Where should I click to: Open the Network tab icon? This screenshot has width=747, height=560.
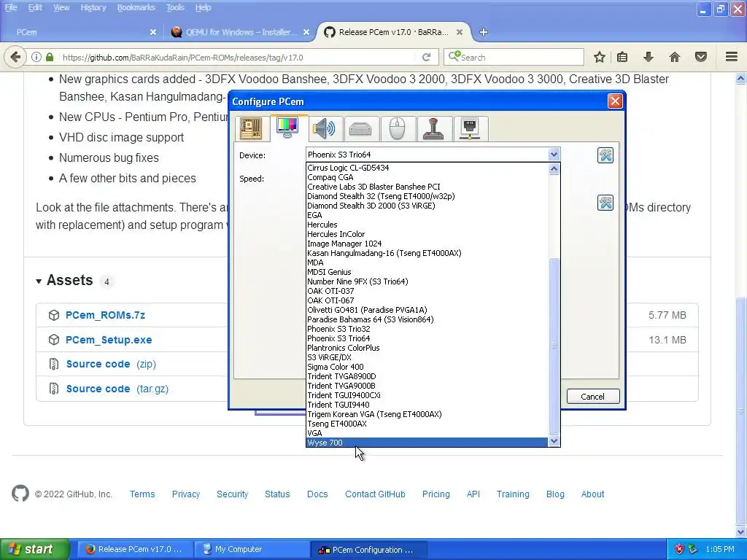point(470,128)
